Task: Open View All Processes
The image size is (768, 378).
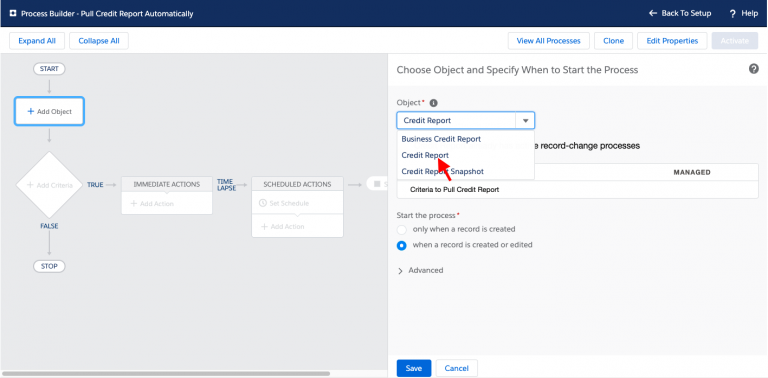Action: click(549, 41)
